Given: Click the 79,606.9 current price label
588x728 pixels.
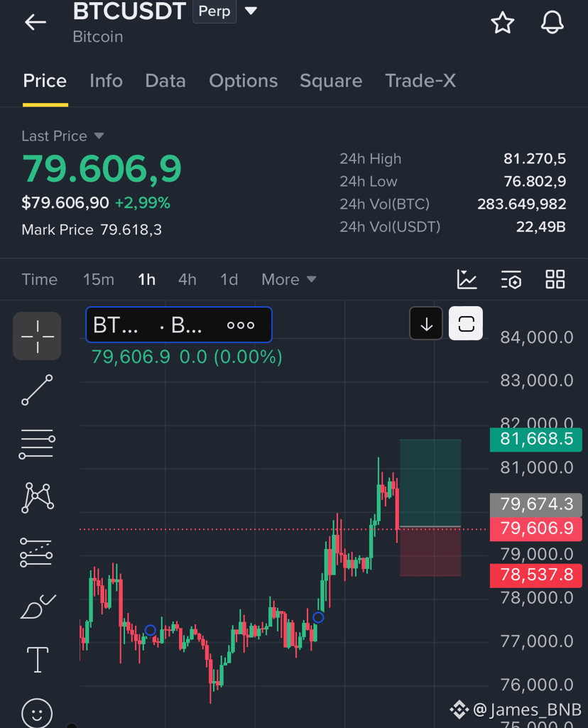Looking at the screenshot, I should (x=536, y=529).
